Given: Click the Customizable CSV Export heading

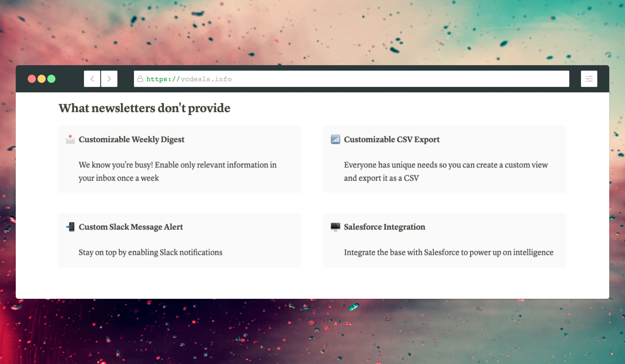Looking at the screenshot, I should pos(392,139).
